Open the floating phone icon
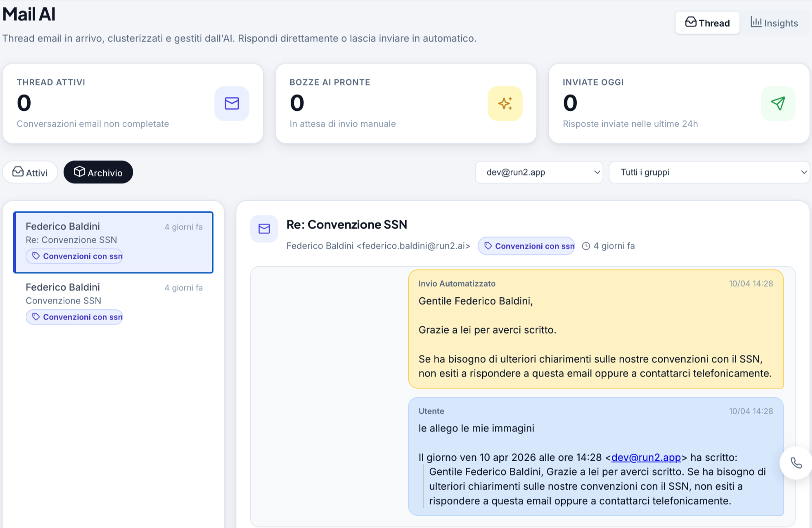 click(796, 463)
